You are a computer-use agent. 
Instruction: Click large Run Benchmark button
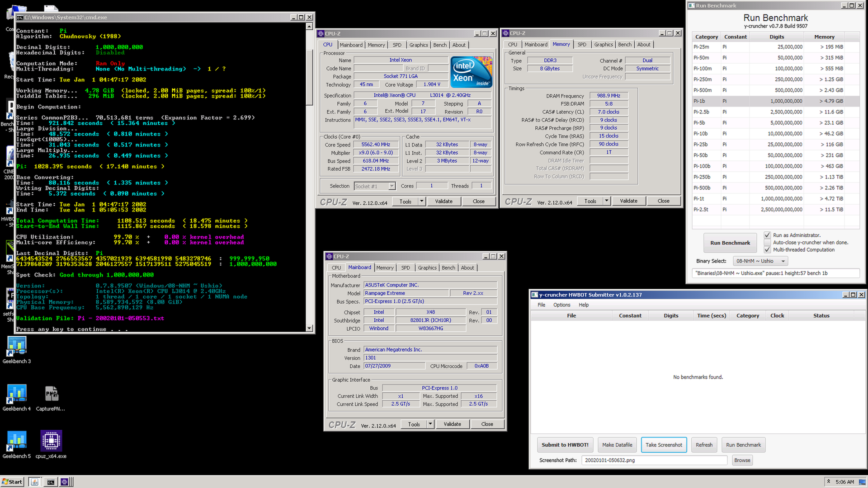point(730,243)
